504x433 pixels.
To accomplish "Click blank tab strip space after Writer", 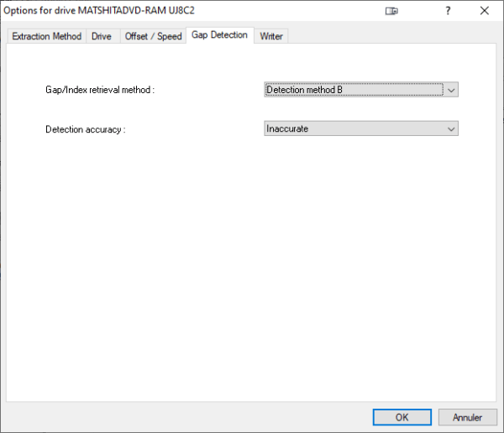I will point(392,36).
